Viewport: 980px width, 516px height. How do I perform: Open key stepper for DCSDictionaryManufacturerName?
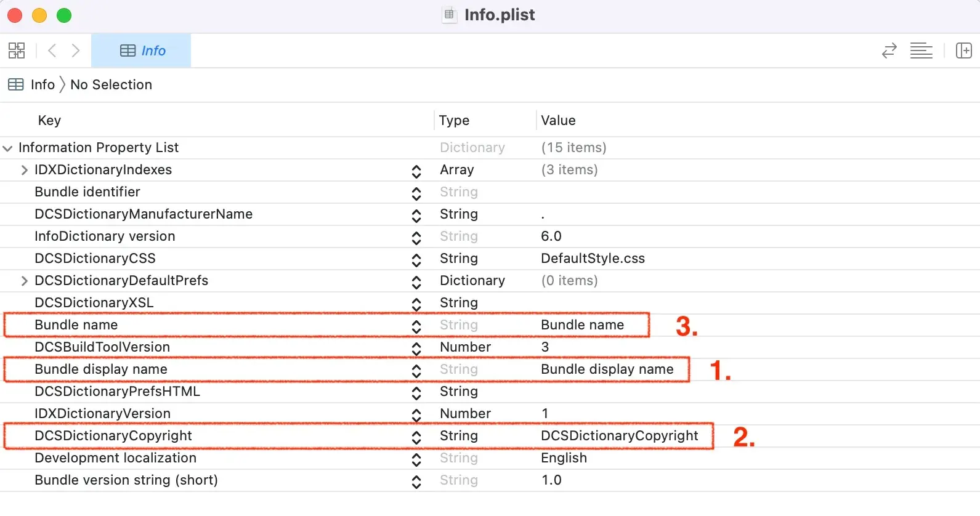[416, 216]
